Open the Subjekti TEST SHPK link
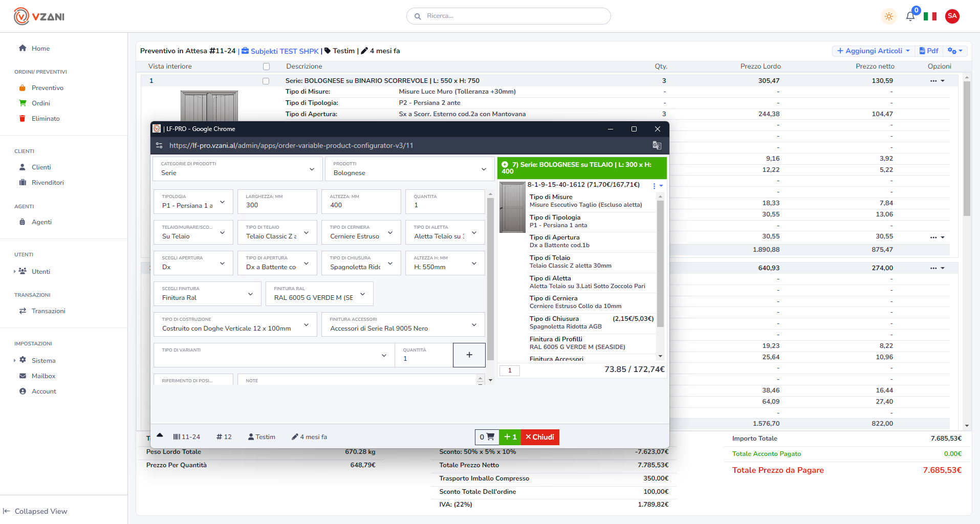 [280, 51]
